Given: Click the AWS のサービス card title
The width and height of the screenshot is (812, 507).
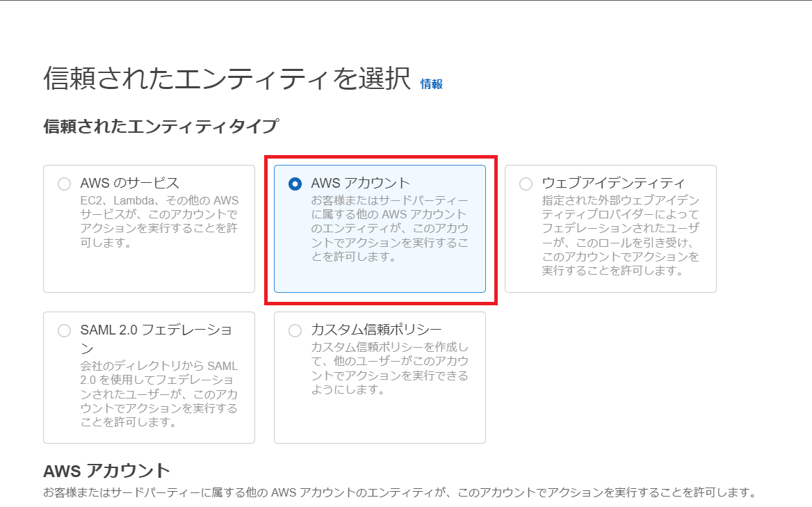Looking at the screenshot, I should [129, 183].
